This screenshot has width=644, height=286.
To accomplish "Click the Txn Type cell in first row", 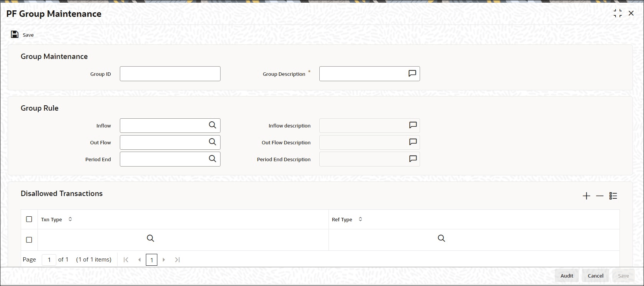I will [183, 240].
